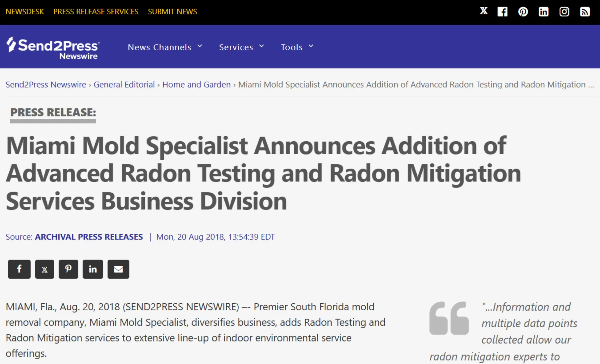Click the Send2Press Newswire logo
This screenshot has width=600, height=364.
click(x=53, y=48)
